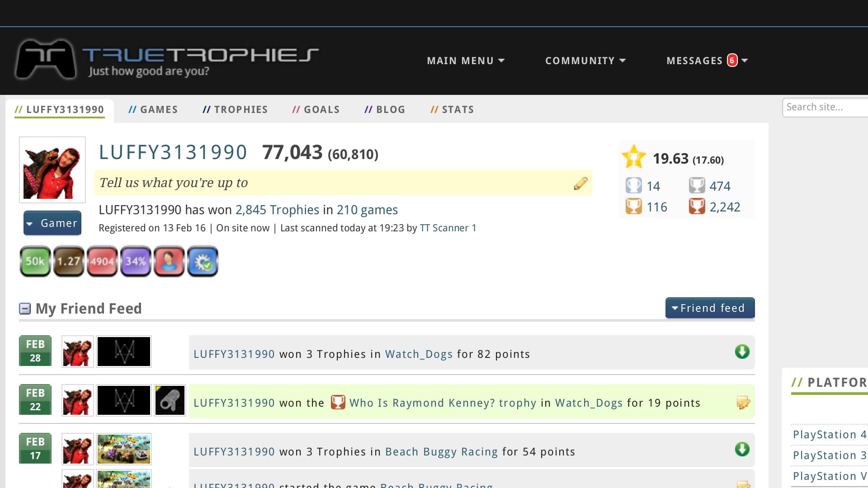
Task: Select PlayStation 3 in the Platform list
Action: coord(830,455)
